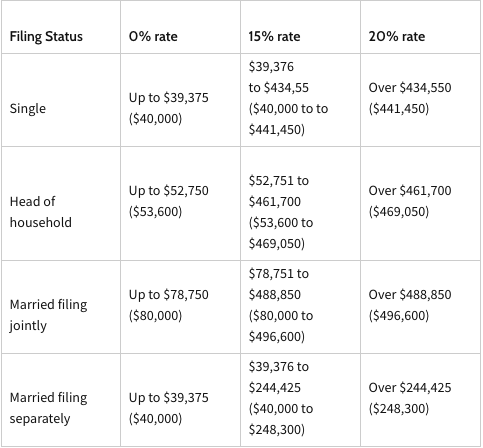The width and height of the screenshot is (483, 448).
Task: Click the Married filing jointly cell
Action: tap(61, 307)
